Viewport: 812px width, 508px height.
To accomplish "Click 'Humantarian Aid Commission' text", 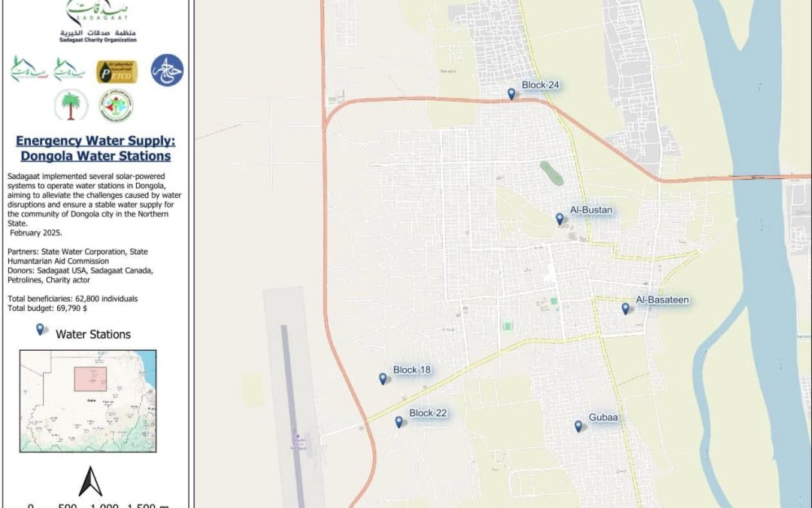I will (x=58, y=261).
